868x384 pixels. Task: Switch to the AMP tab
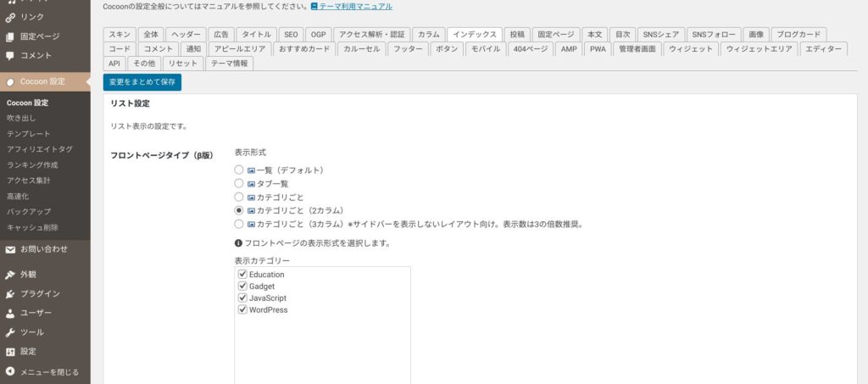[569, 48]
